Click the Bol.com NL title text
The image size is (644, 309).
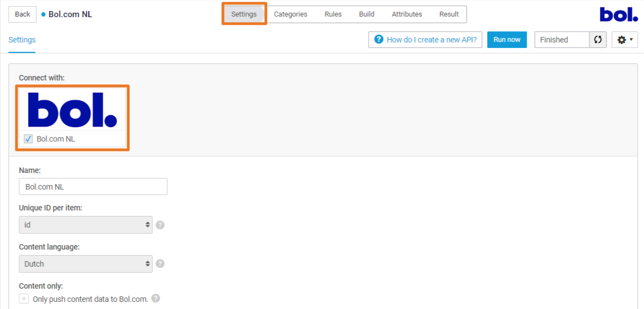(x=70, y=14)
